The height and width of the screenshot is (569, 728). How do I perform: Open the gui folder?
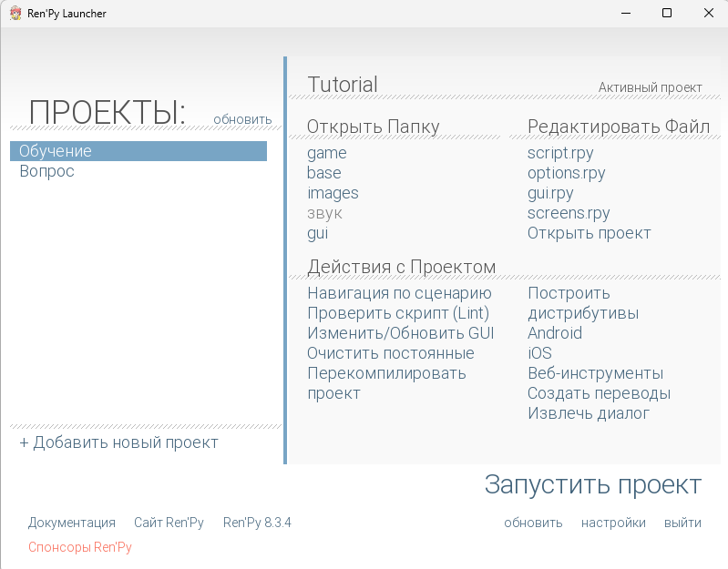(318, 233)
